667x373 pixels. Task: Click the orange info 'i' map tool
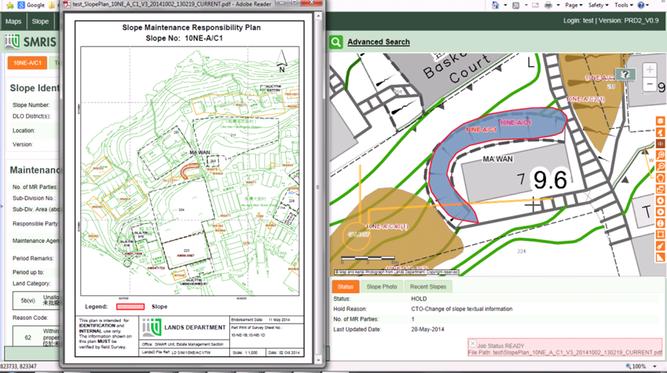click(x=661, y=223)
